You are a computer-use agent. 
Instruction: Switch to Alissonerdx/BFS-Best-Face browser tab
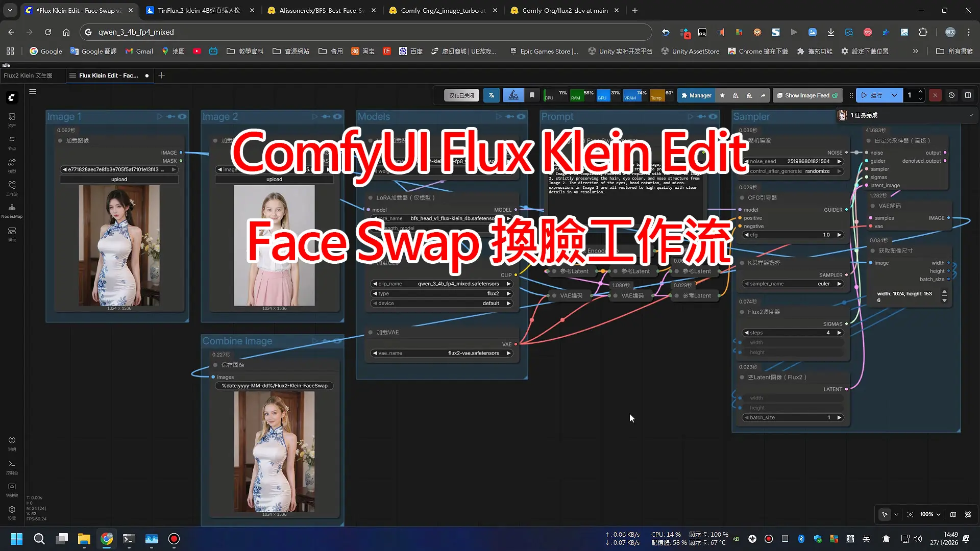pyautogui.click(x=322, y=10)
